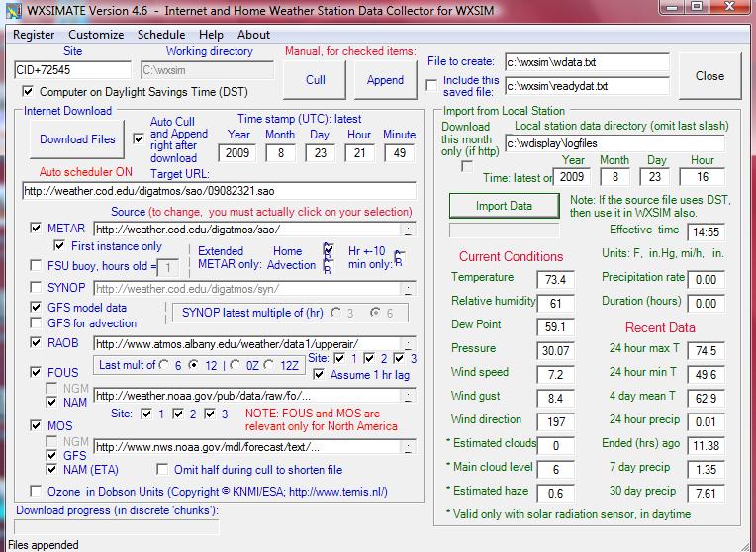Toggle First instance only checkbox
This screenshot has height=552, width=756.
(59, 246)
